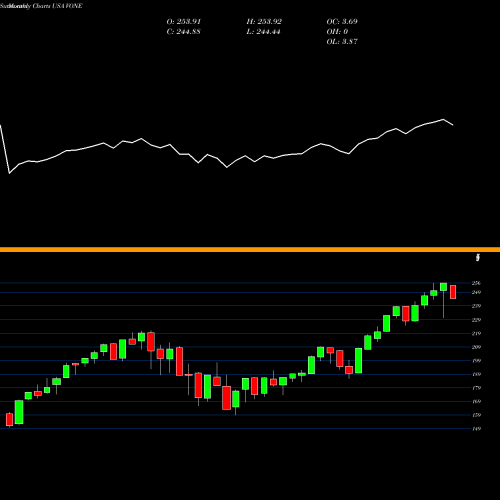This screenshot has height=500, width=500.
Task: Click the 179 price axis label
Action: (x=476, y=388)
